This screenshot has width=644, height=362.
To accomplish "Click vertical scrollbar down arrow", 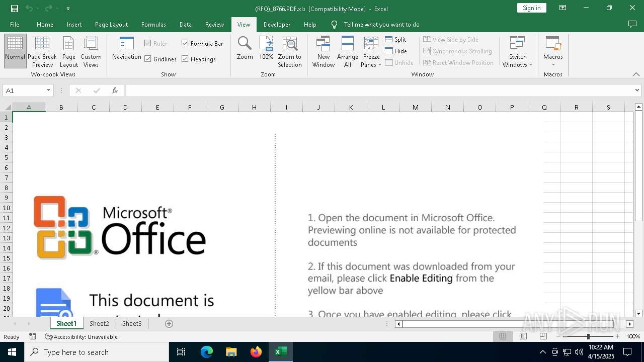I will [x=638, y=313].
